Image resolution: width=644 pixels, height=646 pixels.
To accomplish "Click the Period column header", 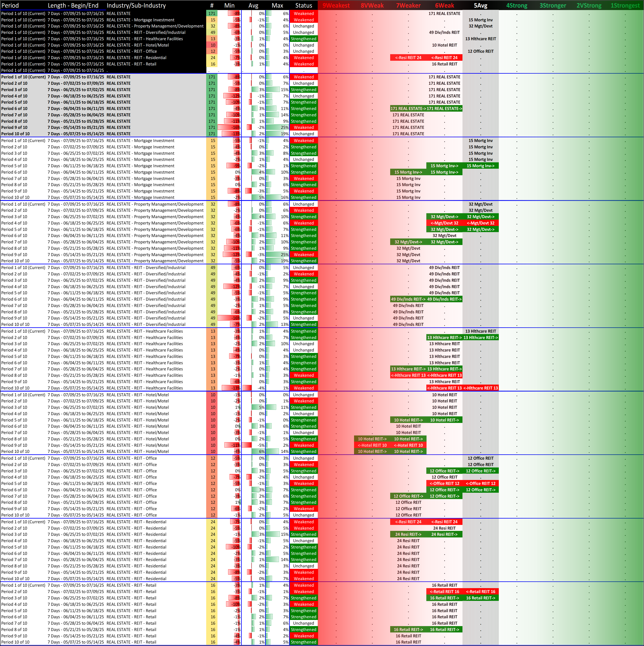I will click(10, 5).
